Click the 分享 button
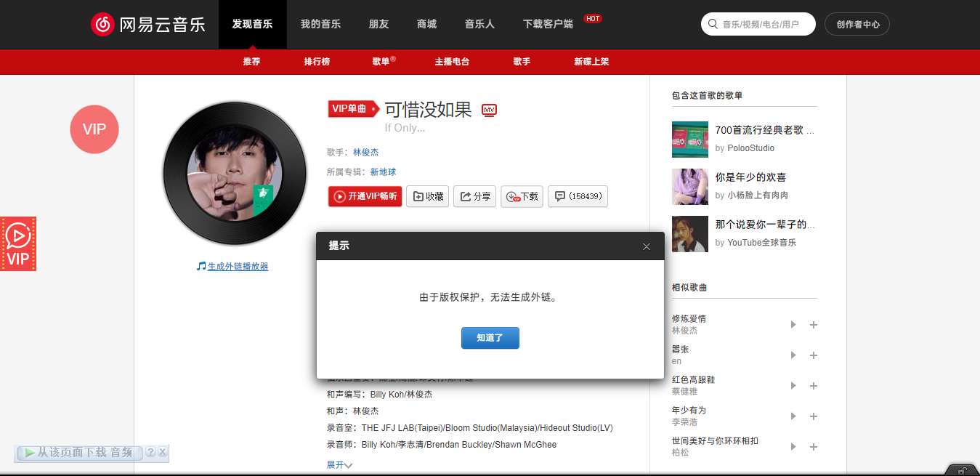Viewport: 980px width, 476px height. click(474, 196)
